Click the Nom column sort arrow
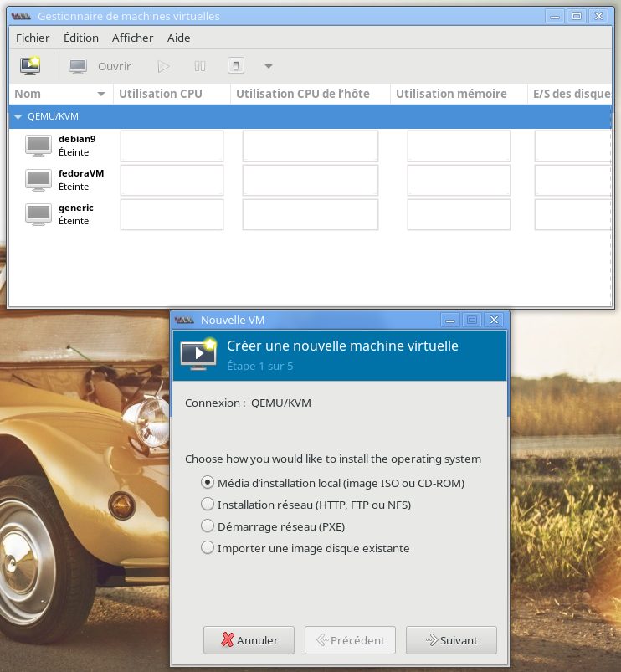Screen dimensions: 621x672 tap(101, 95)
